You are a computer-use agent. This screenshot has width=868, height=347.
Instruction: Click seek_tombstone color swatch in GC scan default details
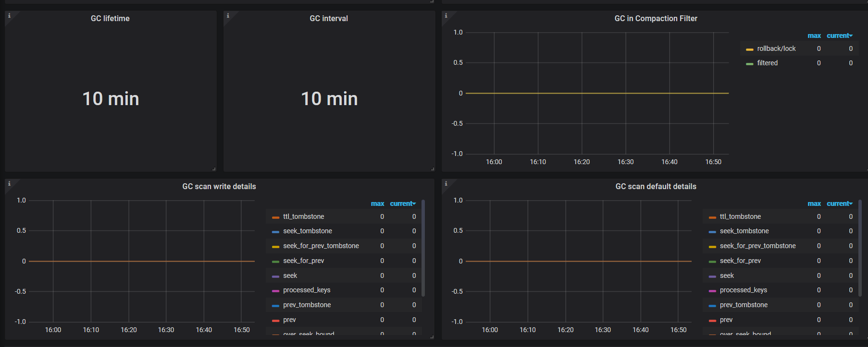point(712,232)
